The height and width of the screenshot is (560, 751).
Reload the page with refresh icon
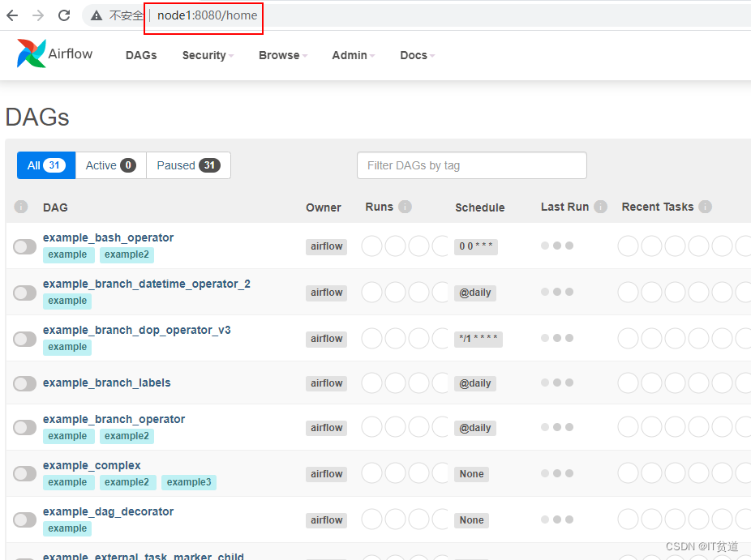(64, 15)
